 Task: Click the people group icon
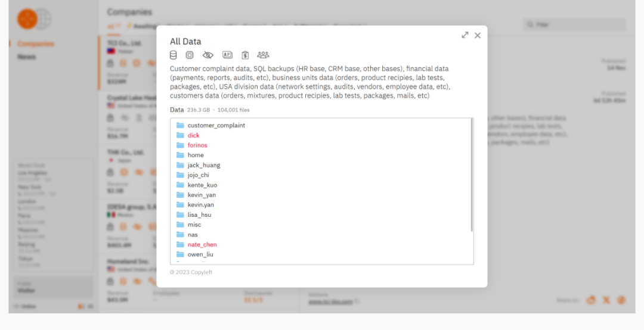[x=263, y=55]
